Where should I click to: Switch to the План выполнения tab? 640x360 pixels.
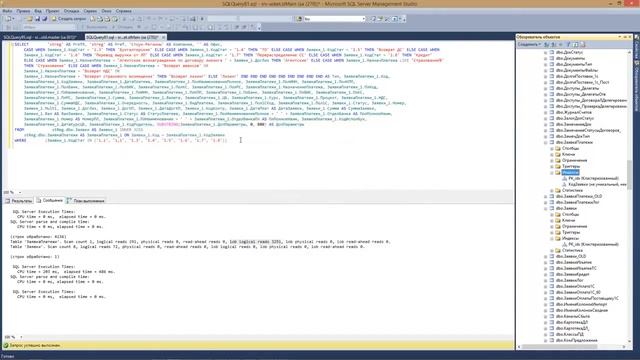coord(86,201)
